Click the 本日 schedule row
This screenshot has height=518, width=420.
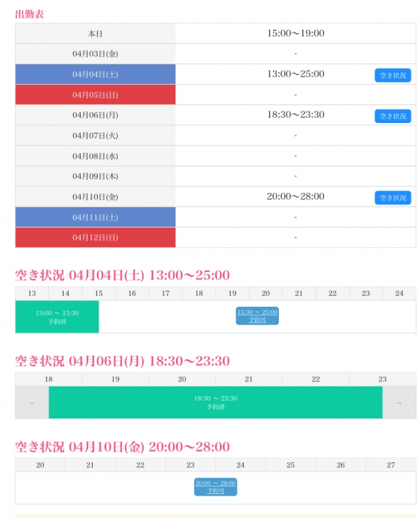click(94, 33)
